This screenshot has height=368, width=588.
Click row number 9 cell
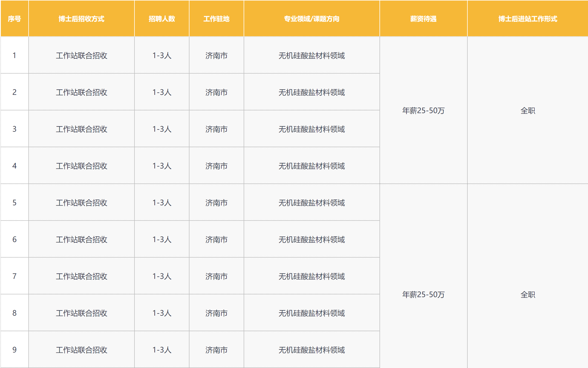coord(14,350)
